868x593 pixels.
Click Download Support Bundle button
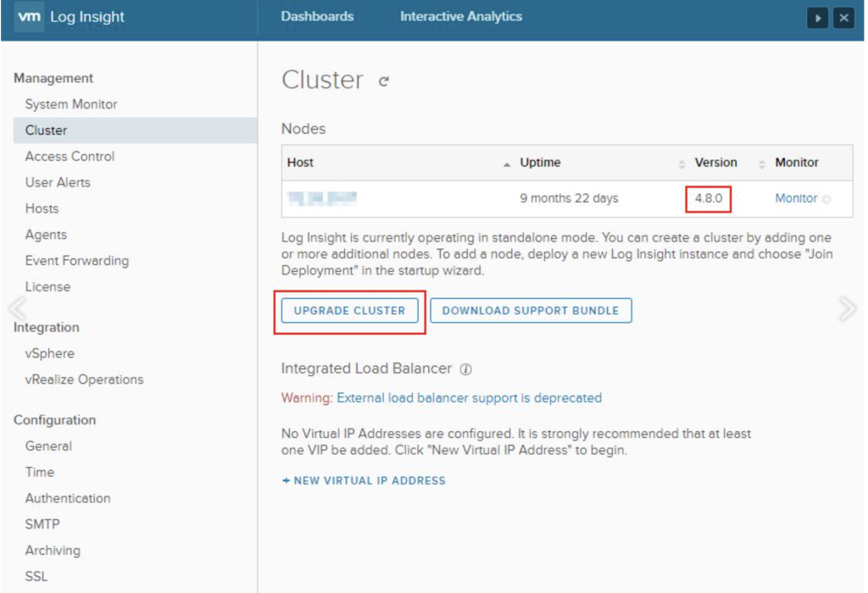[531, 311]
